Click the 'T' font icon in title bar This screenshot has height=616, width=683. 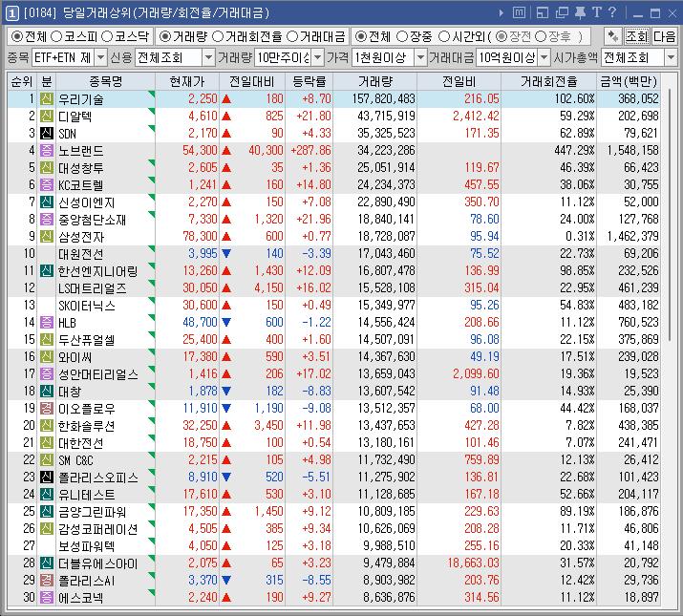click(597, 12)
